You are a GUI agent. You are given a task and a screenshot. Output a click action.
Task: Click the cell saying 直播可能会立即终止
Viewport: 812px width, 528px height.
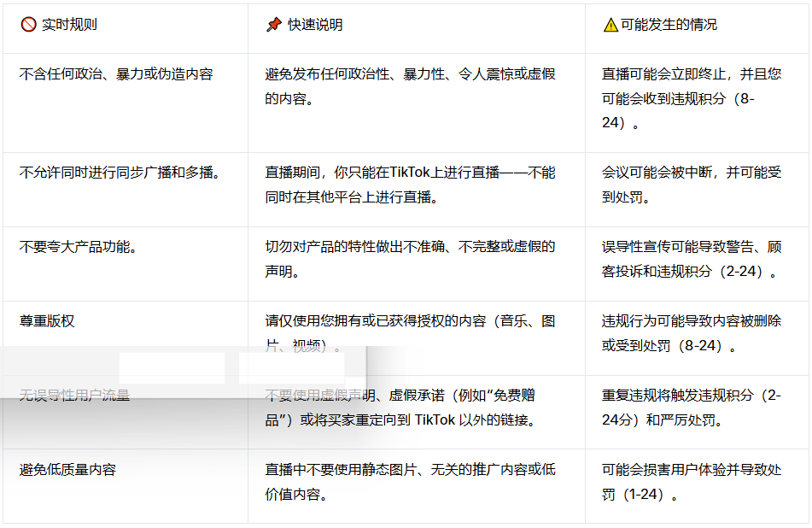click(691, 98)
